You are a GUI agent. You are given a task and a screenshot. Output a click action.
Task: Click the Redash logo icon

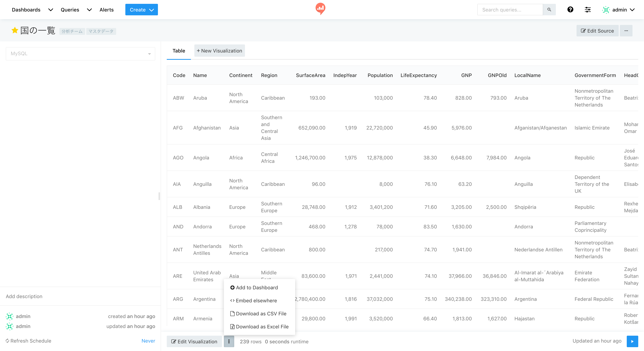pos(320,8)
